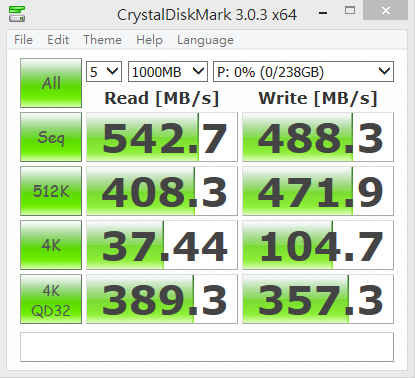Click the 4K QD32 write result 357.3
The height and width of the screenshot is (378, 415).
318,299
